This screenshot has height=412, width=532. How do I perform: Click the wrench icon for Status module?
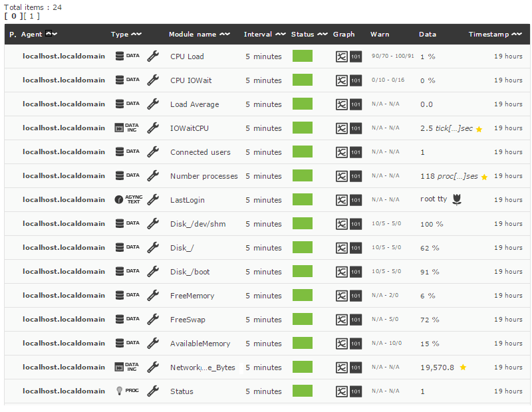[x=153, y=391]
